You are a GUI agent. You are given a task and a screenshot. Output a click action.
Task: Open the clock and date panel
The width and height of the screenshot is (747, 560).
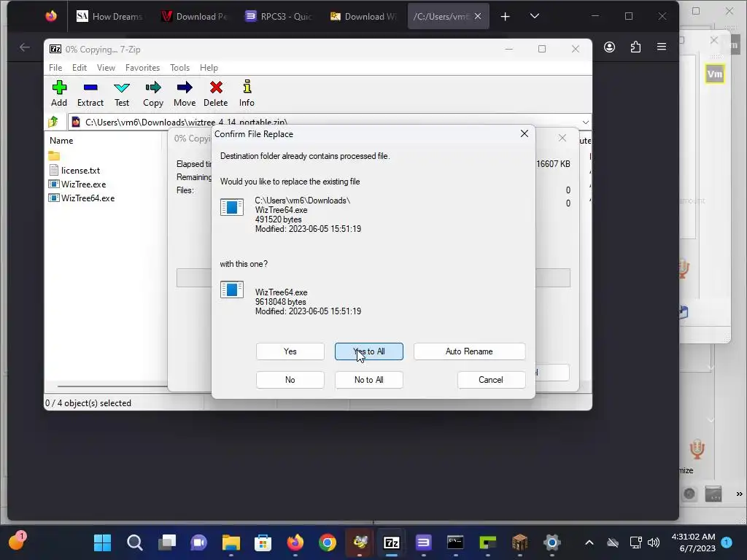click(693, 542)
